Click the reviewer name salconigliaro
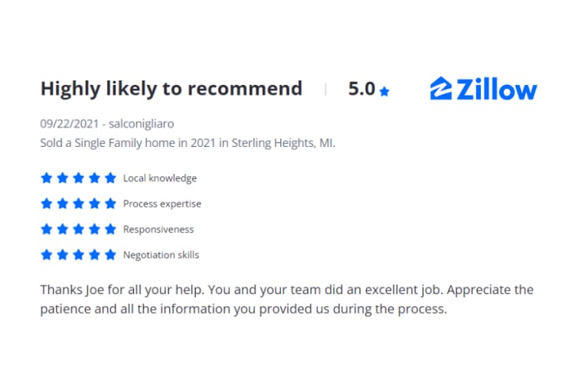 click(x=141, y=123)
